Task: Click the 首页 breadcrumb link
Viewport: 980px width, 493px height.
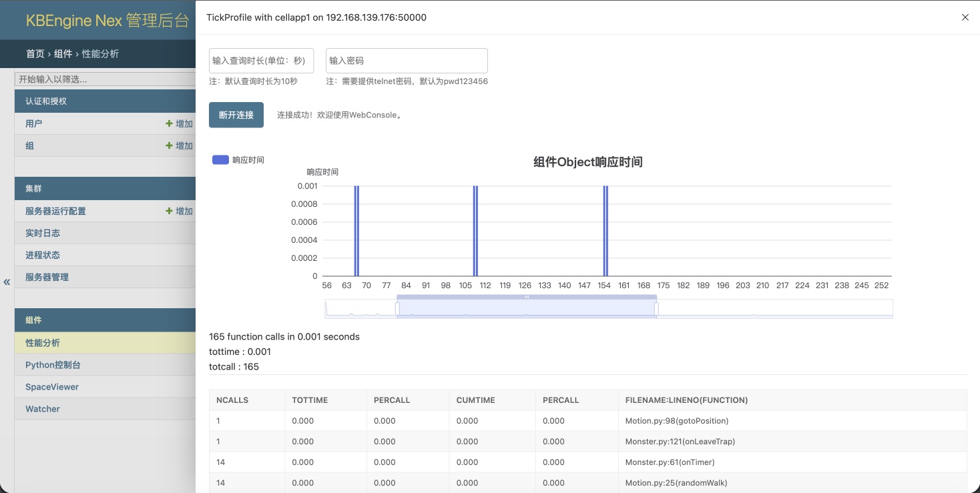Action: point(35,53)
